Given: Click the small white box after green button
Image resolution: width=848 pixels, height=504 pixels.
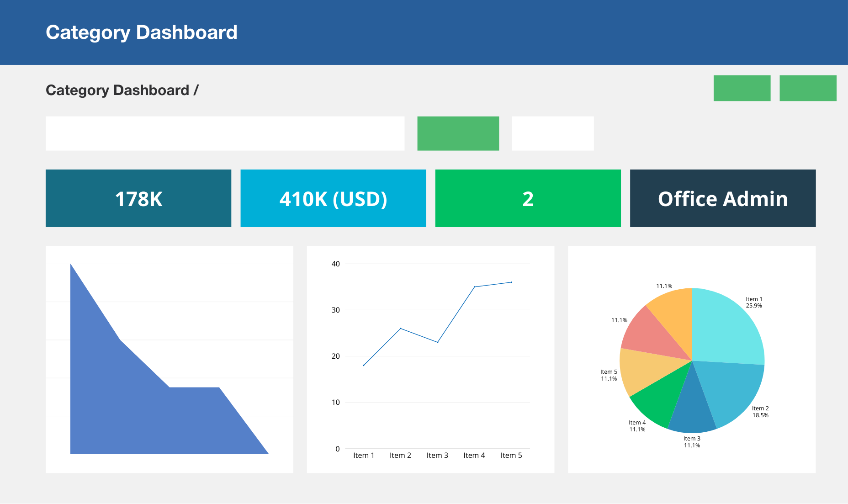Looking at the screenshot, I should [553, 133].
